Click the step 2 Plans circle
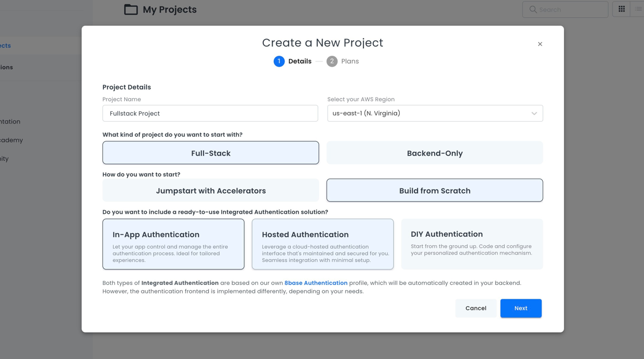Screen dimensions: 644x359 click(x=332, y=61)
